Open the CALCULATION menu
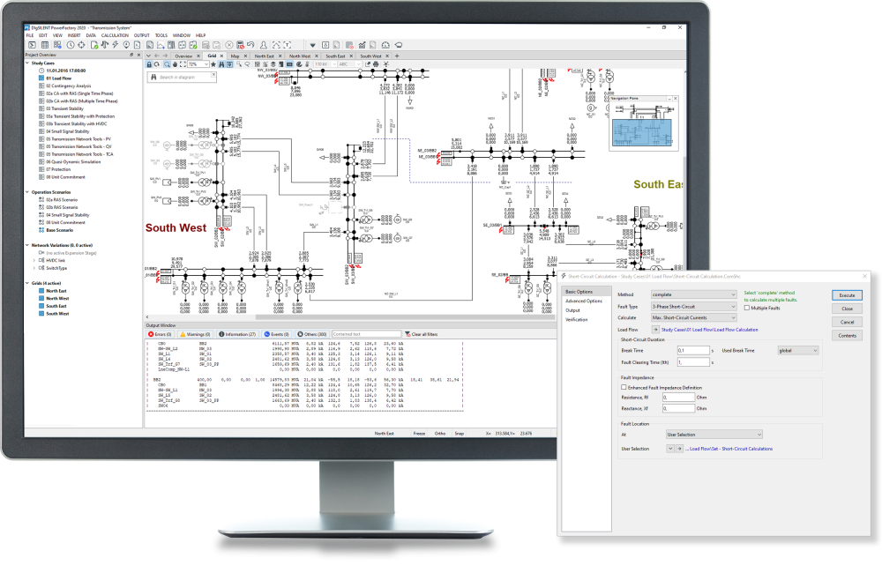The height and width of the screenshot is (588, 882). coord(115,35)
